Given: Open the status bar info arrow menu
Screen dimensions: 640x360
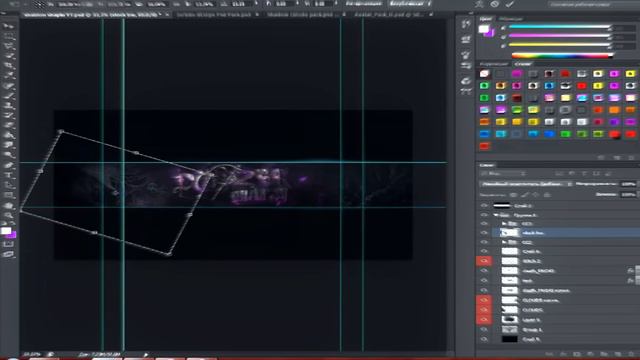Looking at the screenshot, I should [146, 355].
